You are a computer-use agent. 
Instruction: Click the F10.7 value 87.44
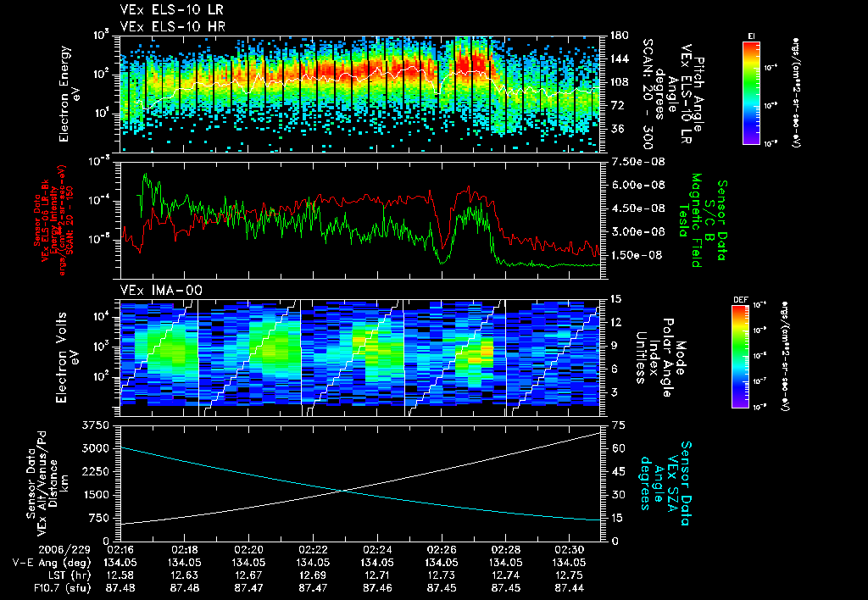(570, 588)
